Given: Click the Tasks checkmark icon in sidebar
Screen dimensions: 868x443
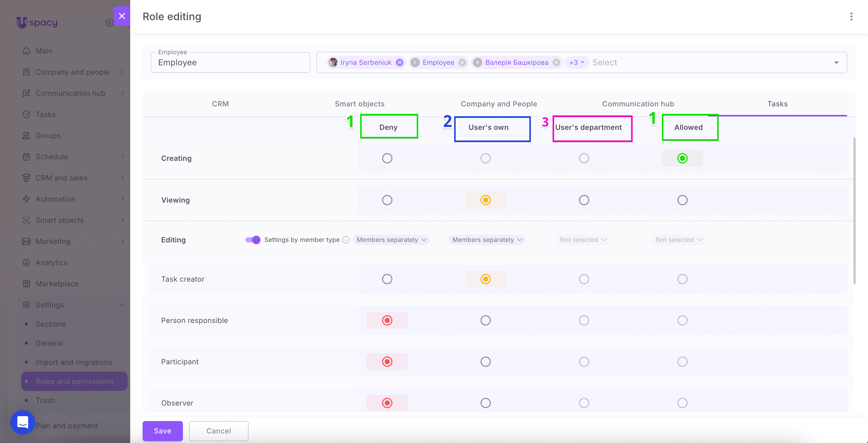Looking at the screenshot, I should coord(26,114).
